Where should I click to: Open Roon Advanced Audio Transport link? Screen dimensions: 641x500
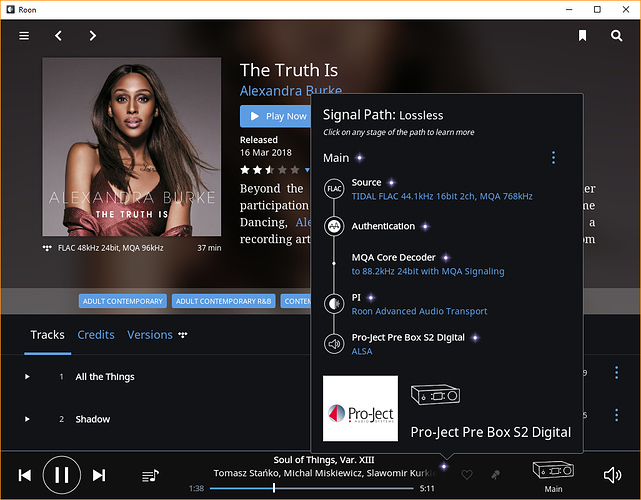(x=419, y=312)
